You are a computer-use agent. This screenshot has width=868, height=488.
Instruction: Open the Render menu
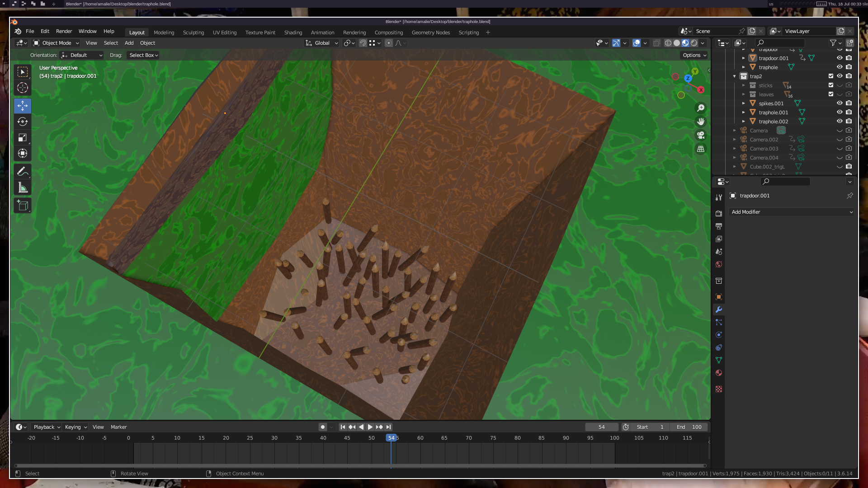pyautogui.click(x=64, y=31)
